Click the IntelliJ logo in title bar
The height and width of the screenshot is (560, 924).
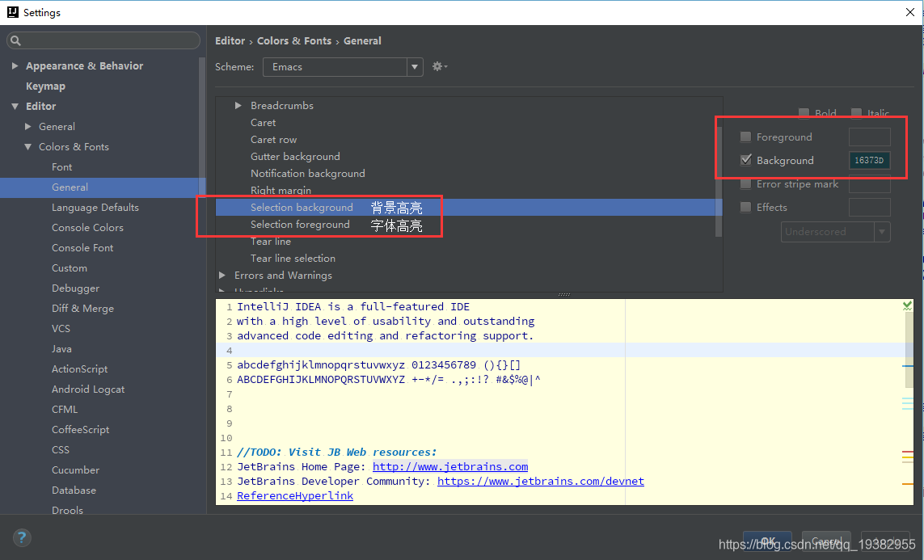(12, 12)
